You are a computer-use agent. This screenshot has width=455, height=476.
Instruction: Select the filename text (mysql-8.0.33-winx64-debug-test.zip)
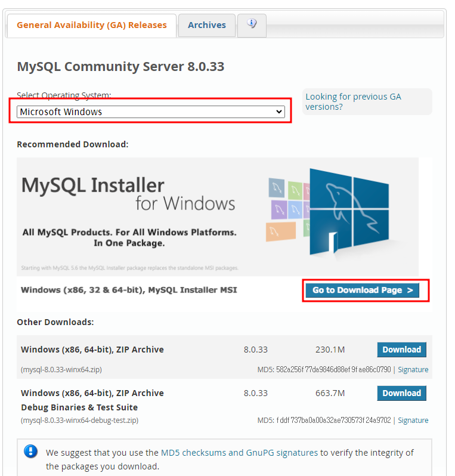(x=79, y=420)
